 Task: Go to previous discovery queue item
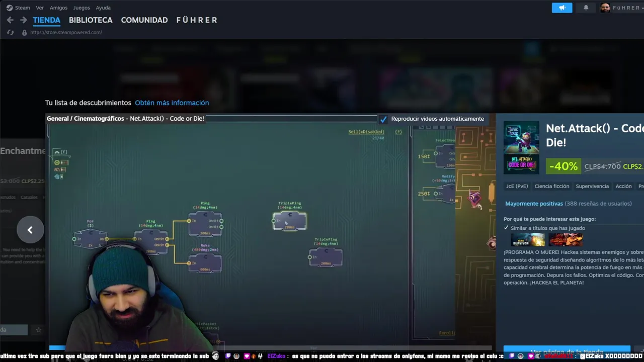pos(30,230)
